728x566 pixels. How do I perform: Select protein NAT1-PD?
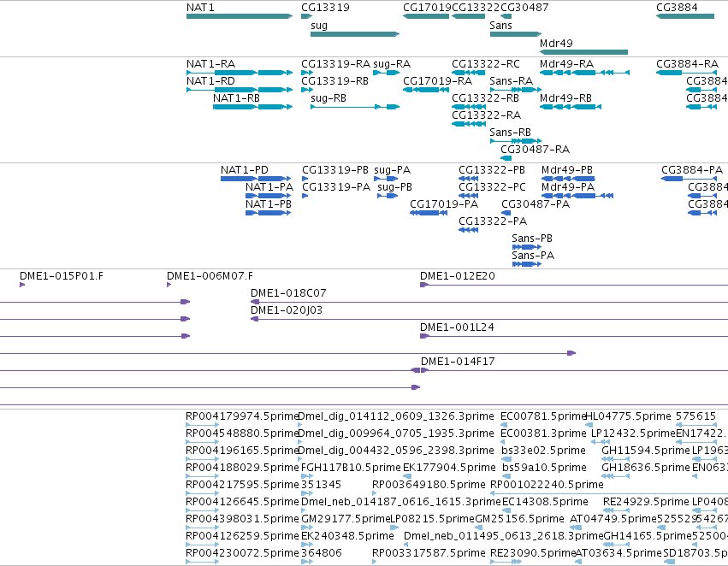[x=256, y=179]
